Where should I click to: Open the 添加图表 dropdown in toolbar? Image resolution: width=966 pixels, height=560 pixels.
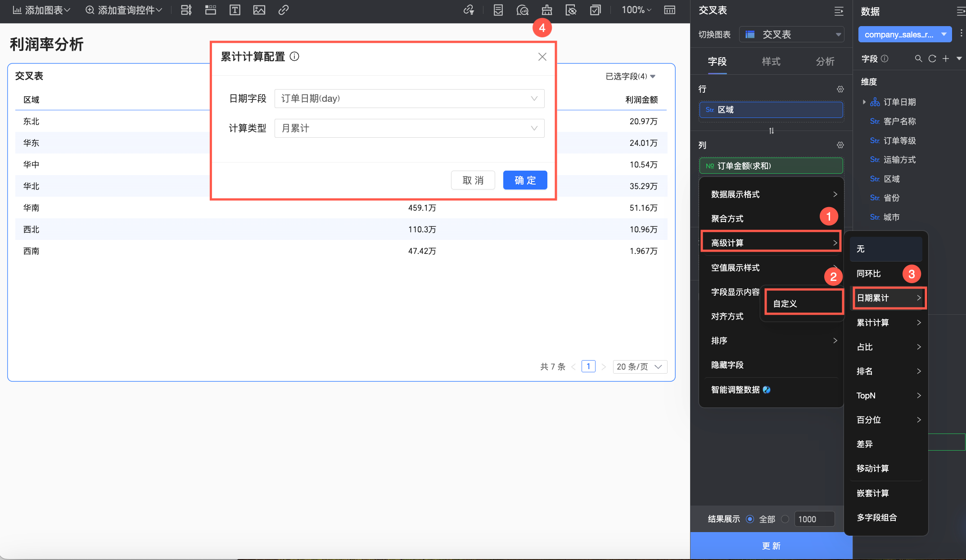41,10
